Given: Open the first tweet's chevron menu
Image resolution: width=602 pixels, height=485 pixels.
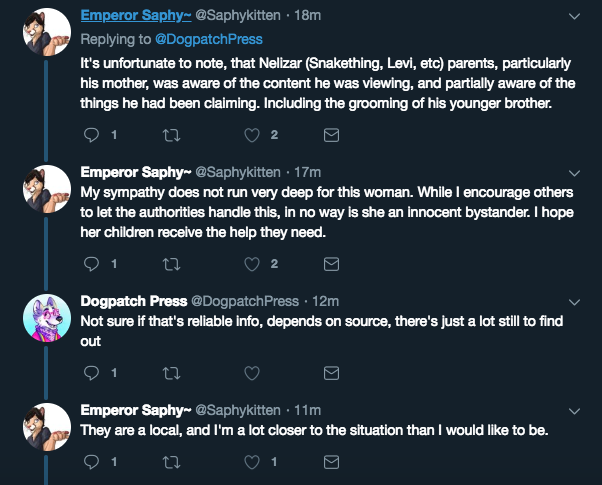Looking at the screenshot, I should pyautogui.click(x=574, y=17).
